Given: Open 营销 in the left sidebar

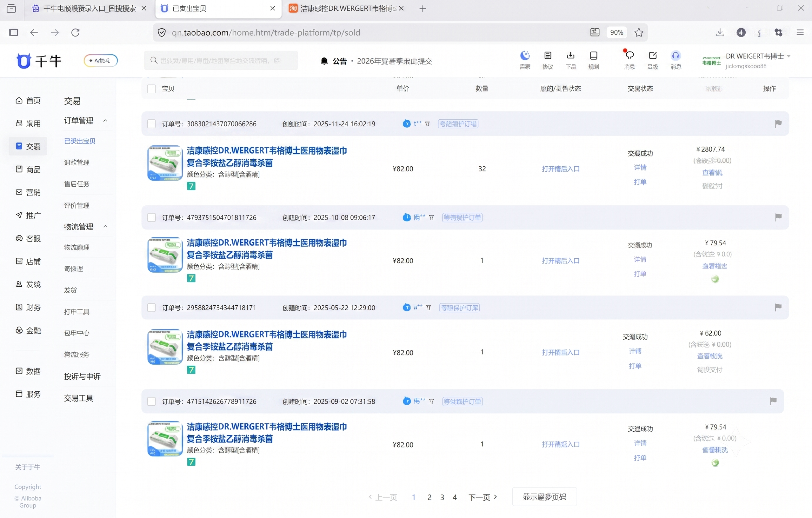Looking at the screenshot, I should tap(28, 192).
